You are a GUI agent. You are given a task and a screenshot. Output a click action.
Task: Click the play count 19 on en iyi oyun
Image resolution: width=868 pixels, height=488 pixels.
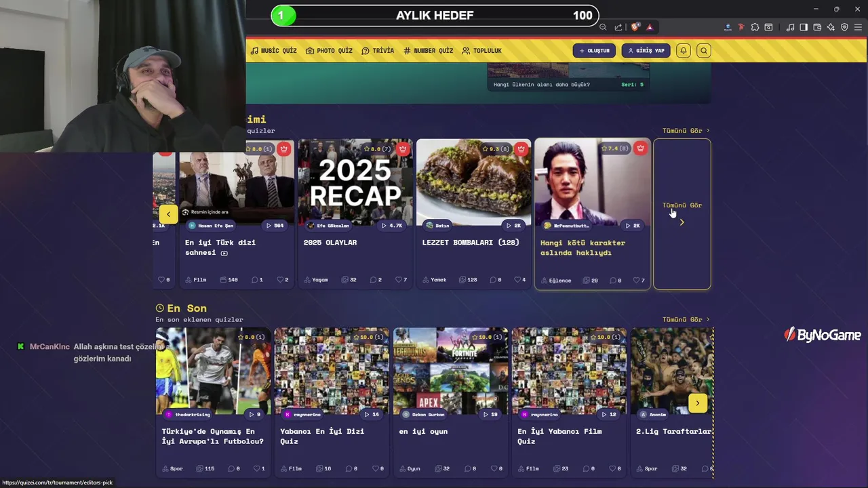[x=490, y=414]
